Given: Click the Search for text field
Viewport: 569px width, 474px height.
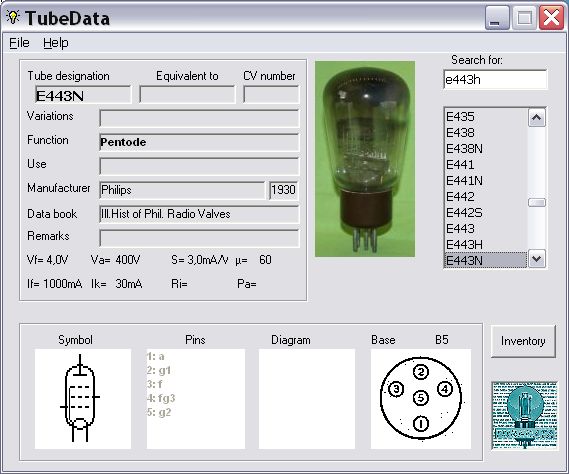Looking at the screenshot, I should pos(495,79).
